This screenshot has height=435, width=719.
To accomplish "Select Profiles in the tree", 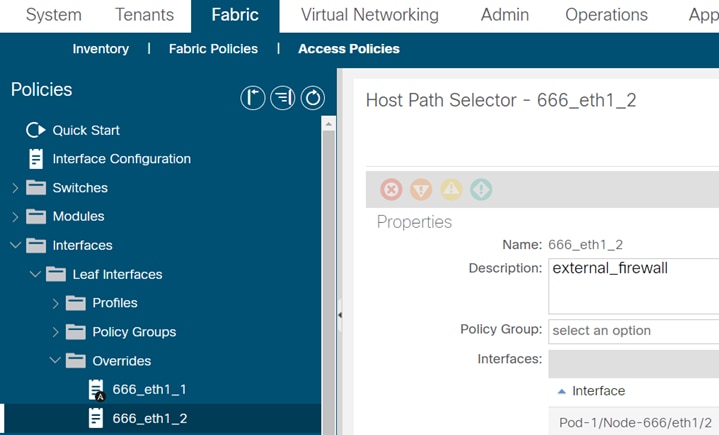I will click(x=115, y=303).
